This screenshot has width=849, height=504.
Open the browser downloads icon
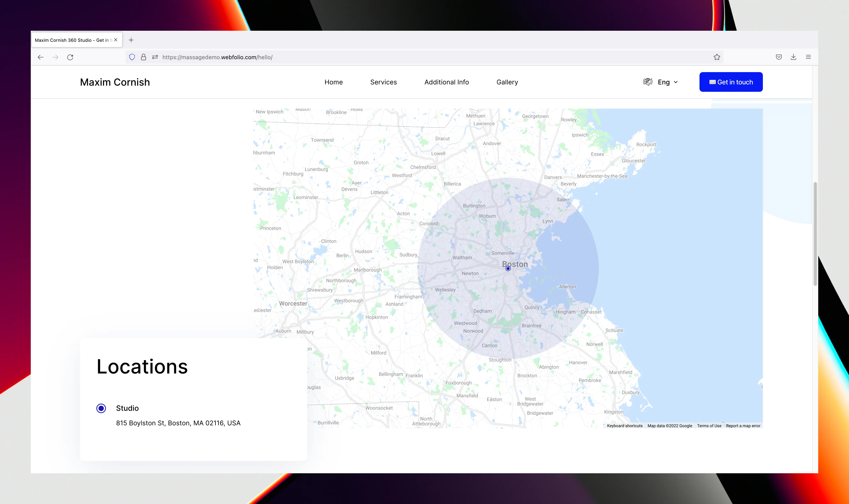point(794,57)
